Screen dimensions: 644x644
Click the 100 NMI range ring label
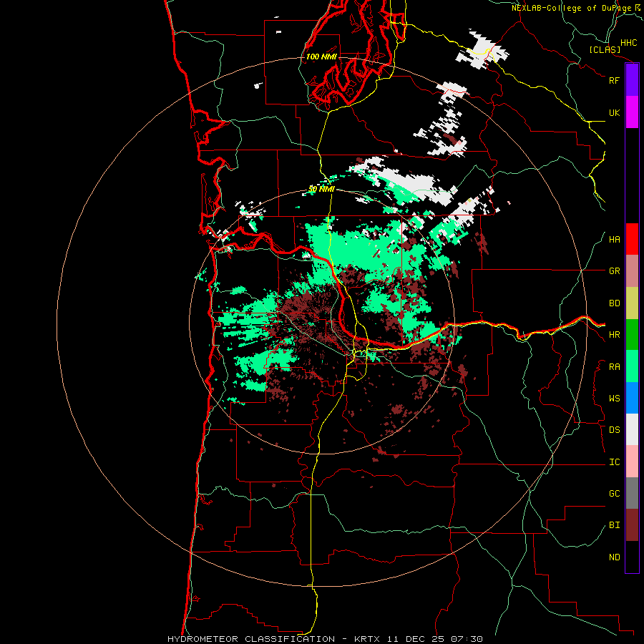click(321, 57)
